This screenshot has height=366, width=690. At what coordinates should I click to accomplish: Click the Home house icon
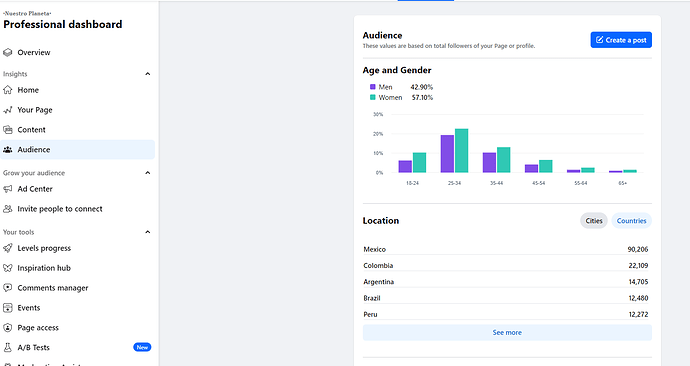(7, 90)
